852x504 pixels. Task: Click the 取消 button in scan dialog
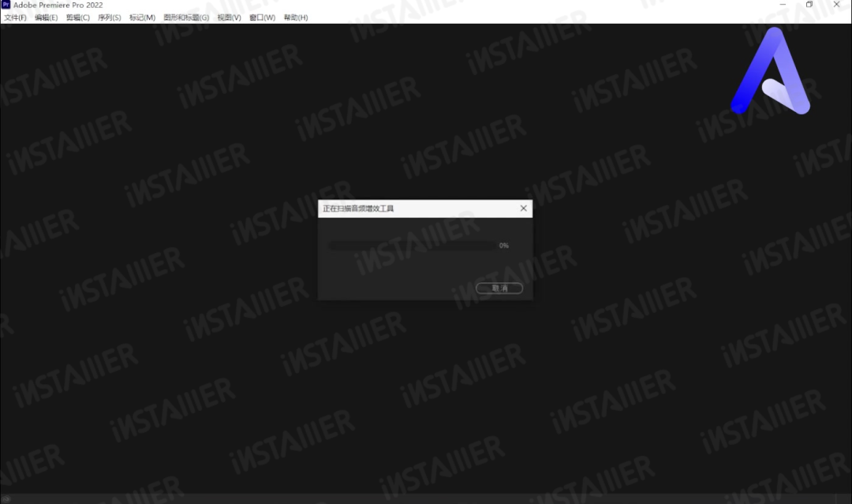[499, 288]
